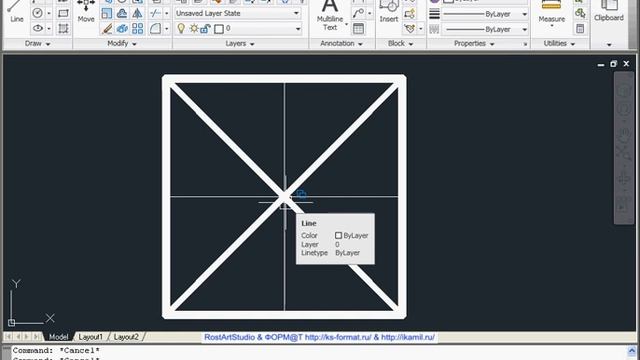This screenshot has width=640, height=360.
Task: Open the Clipboard panel dropdown arrow
Action: (x=609, y=44)
